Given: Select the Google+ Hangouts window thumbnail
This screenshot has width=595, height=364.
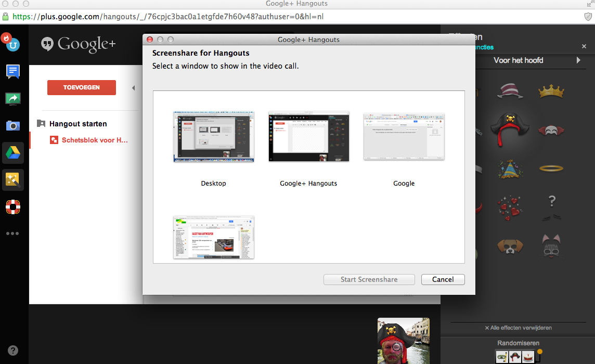Looking at the screenshot, I should coord(309,137).
